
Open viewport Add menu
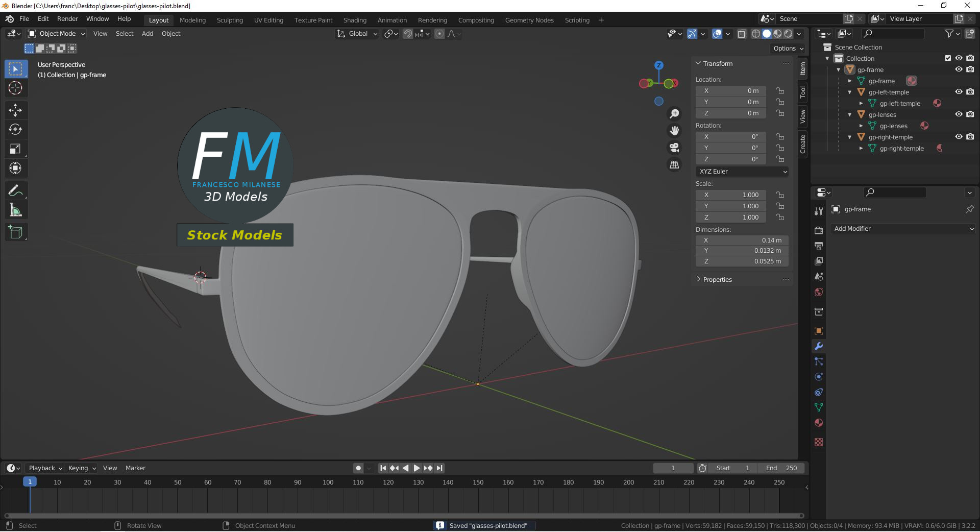coord(148,34)
